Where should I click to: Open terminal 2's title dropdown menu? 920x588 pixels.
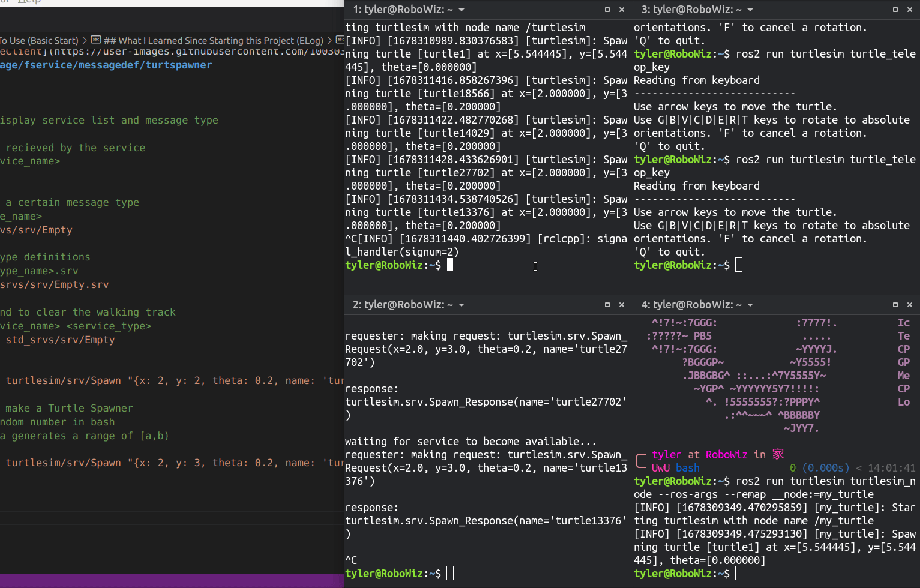[461, 304]
